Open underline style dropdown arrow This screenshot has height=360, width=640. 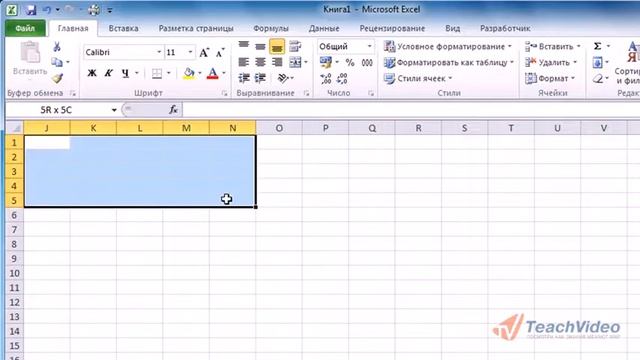[137, 73]
